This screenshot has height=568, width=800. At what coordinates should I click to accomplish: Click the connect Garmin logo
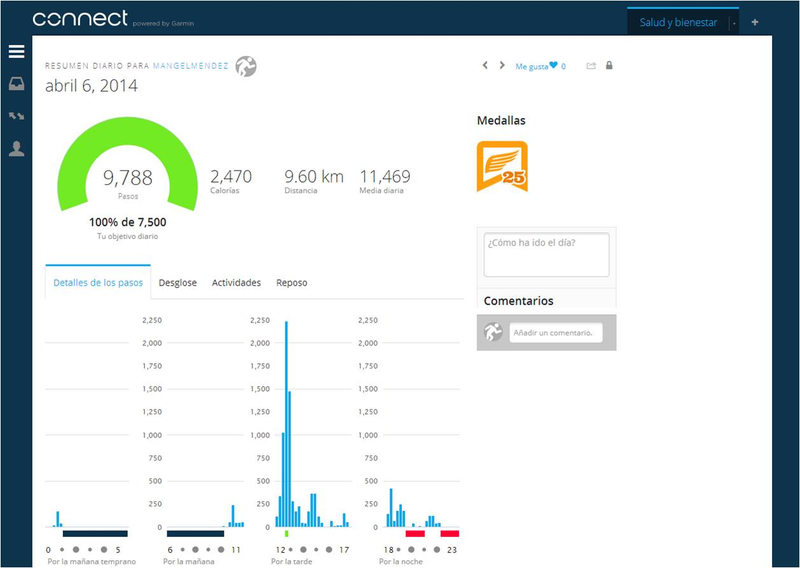click(x=80, y=19)
